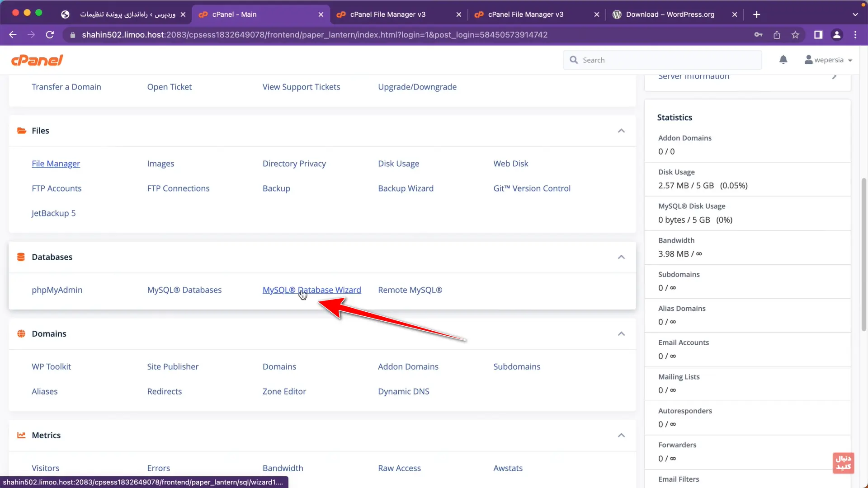The width and height of the screenshot is (868, 488).
Task: Click the site lock icon
Action: pos(72,35)
